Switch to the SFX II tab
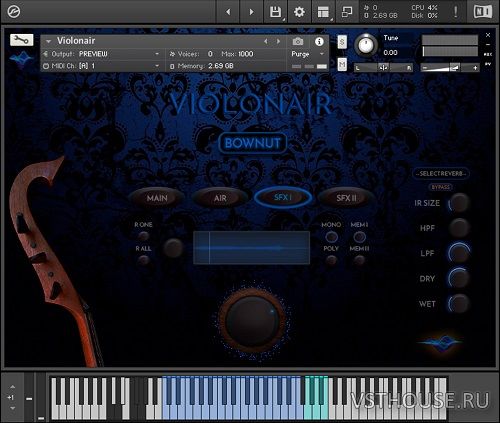The width and height of the screenshot is (500, 423). 346,198
